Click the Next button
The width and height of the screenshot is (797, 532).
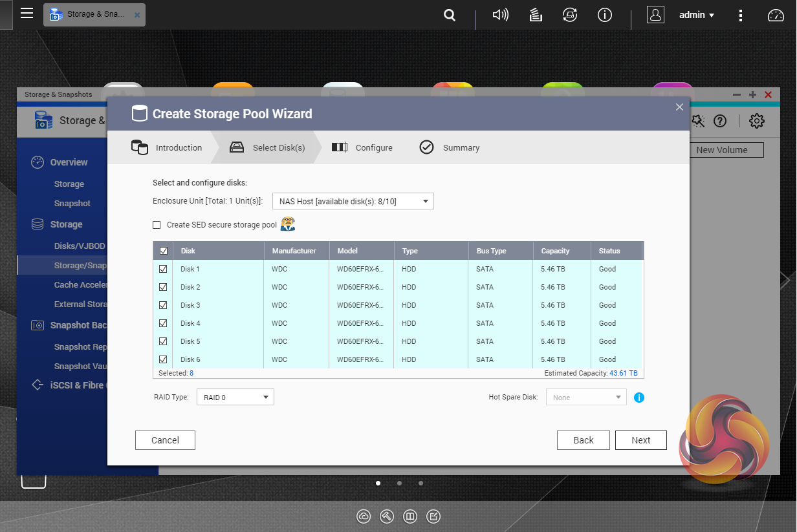click(x=641, y=440)
